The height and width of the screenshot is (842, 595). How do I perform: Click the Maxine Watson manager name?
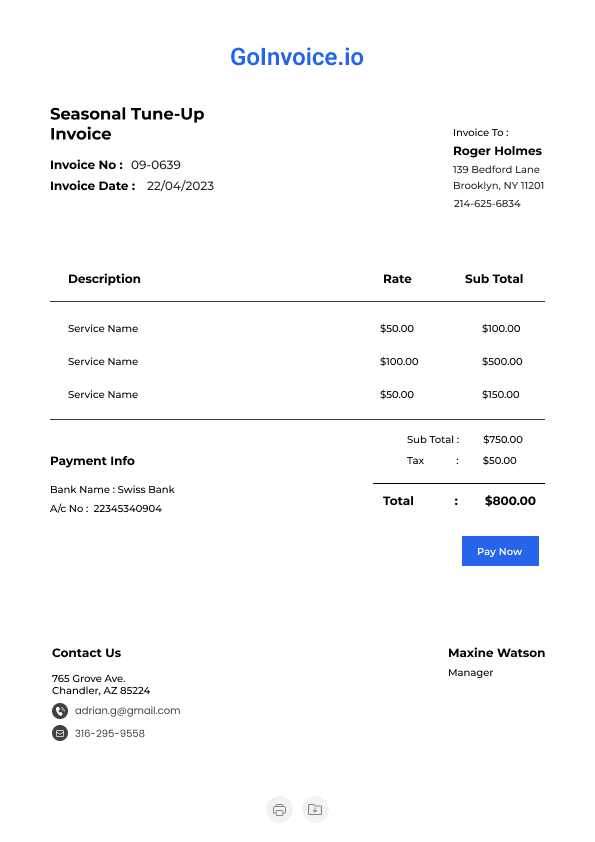(497, 653)
